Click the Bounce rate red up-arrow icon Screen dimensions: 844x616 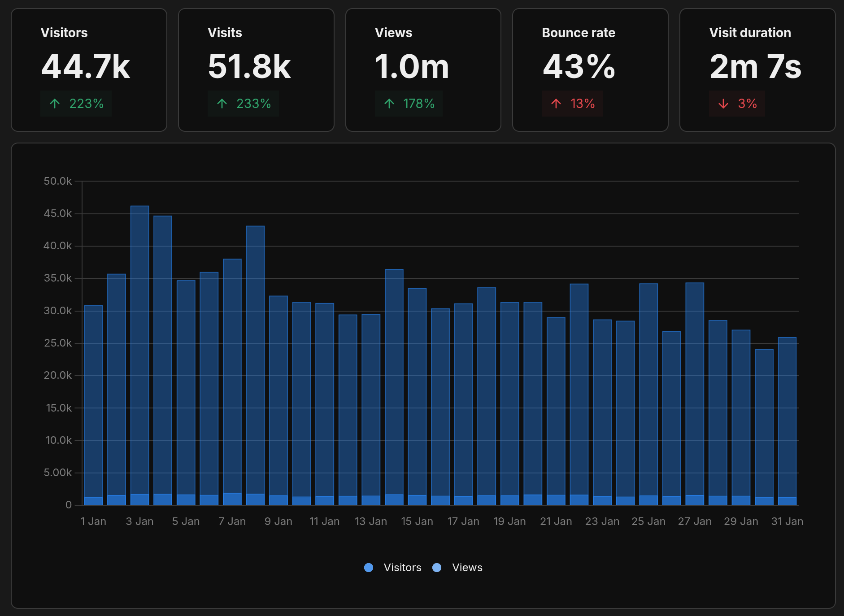coord(556,104)
